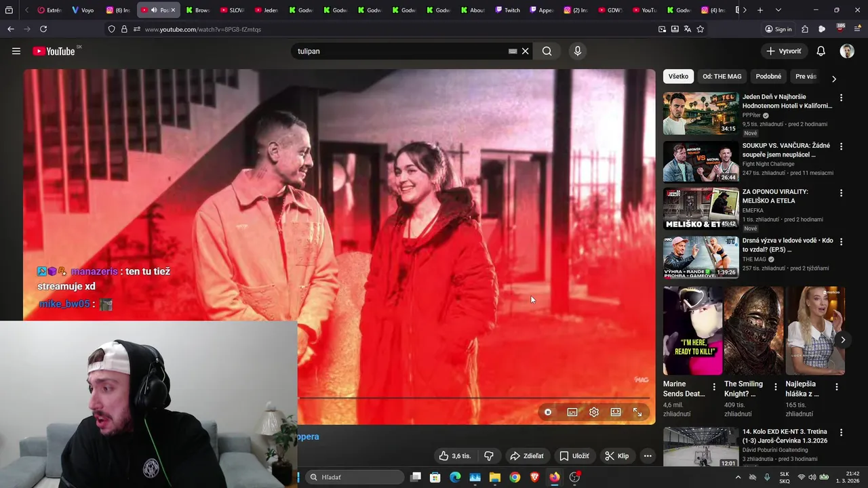868x488 pixels.
Task: Open player settings gear
Action: [594, 412]
